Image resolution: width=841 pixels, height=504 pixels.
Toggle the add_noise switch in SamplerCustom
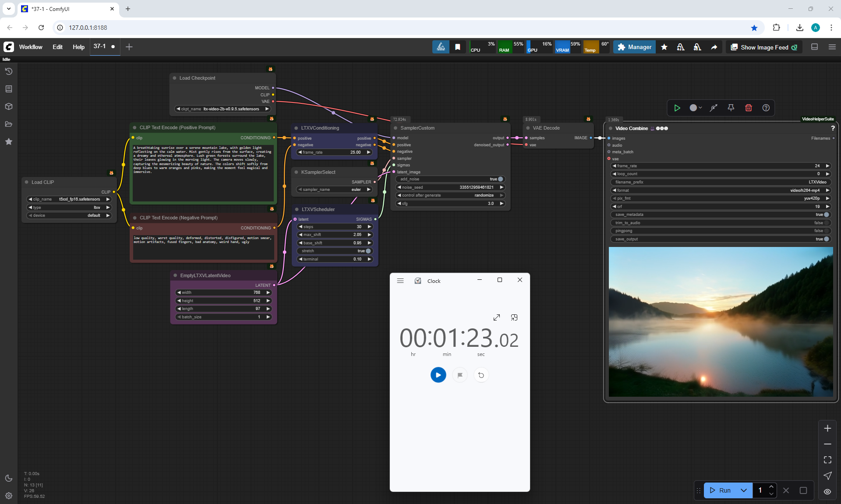point(500,179)
